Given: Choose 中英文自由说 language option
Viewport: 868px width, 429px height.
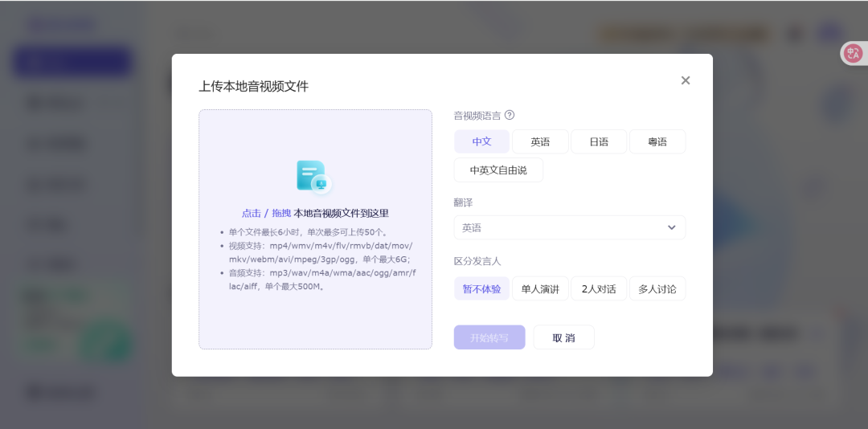Looking at the screenshot, I should tap(498, 170).
